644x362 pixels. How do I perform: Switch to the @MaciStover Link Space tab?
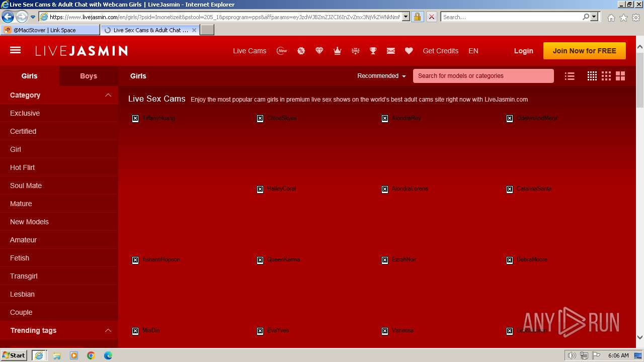(x=50, y=30)
